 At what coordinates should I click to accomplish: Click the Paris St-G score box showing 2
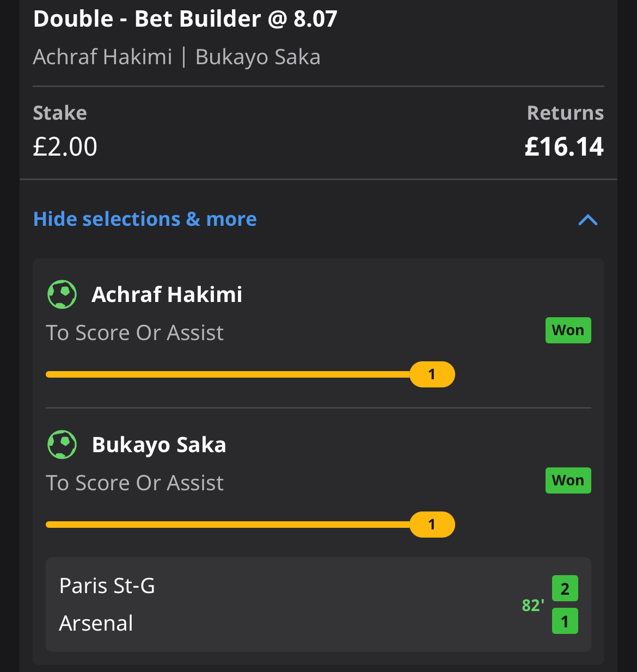pyautogui.click(x=565, y=589)
